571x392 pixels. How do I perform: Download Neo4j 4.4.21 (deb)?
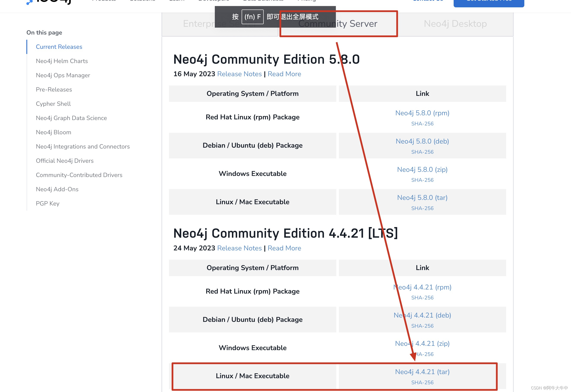tap(422, 315)
